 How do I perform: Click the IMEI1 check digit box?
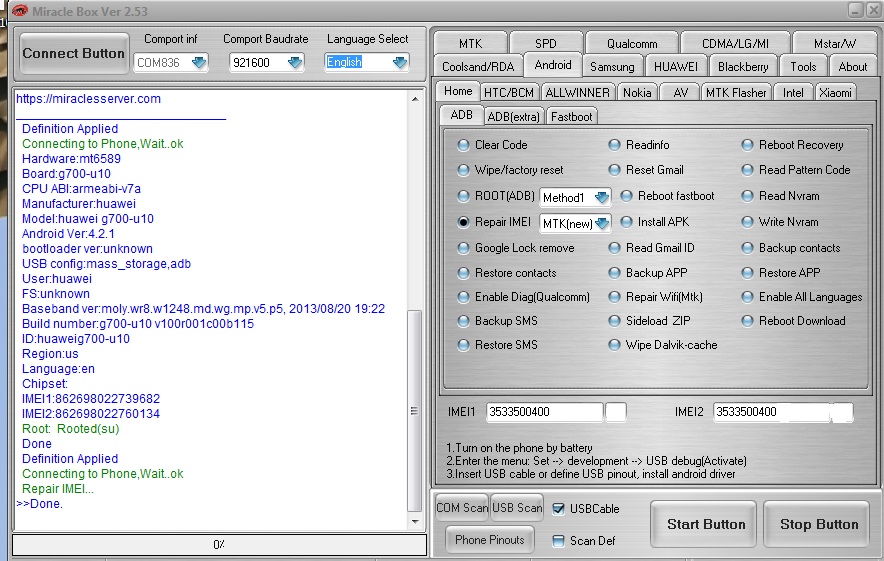[615, 412]
